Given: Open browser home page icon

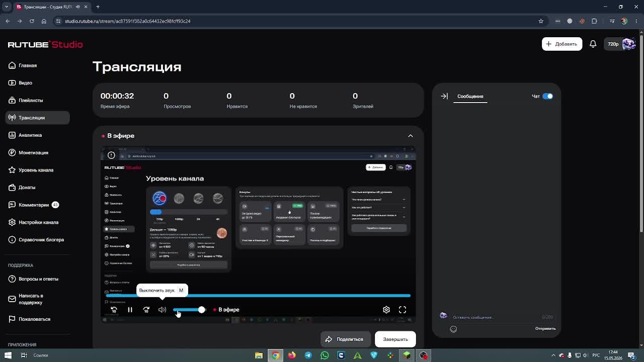Looking at the screenshot, I should (44, 21).
